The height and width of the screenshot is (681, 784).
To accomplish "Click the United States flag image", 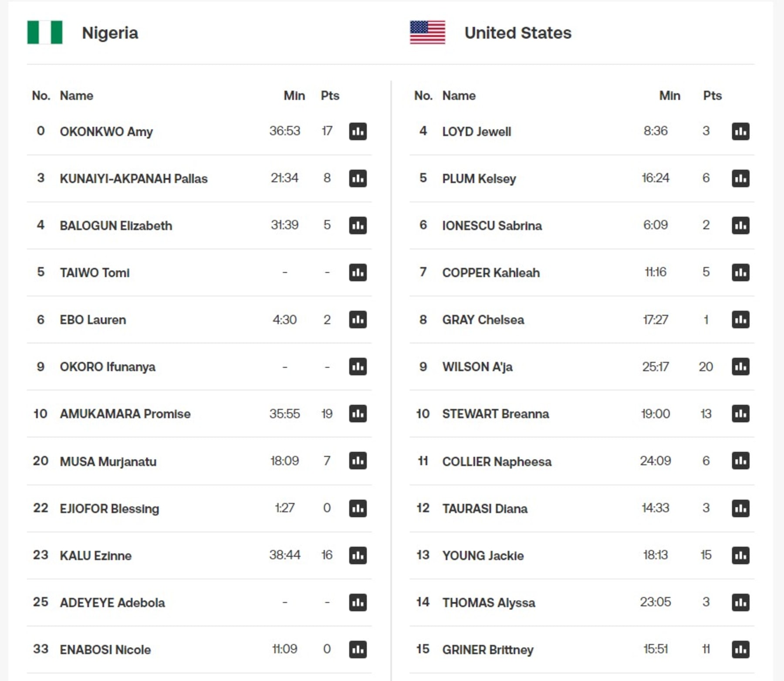I will pos(427,33).
